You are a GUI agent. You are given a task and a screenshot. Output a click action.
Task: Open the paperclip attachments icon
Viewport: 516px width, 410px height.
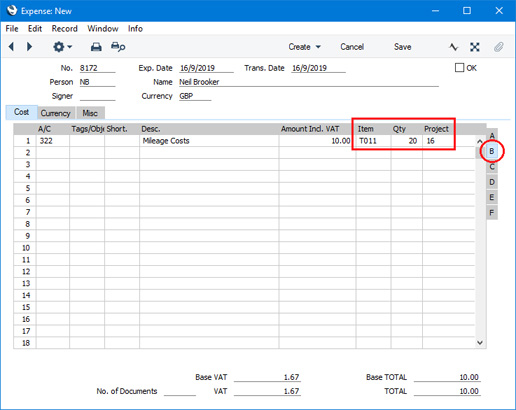498,47
